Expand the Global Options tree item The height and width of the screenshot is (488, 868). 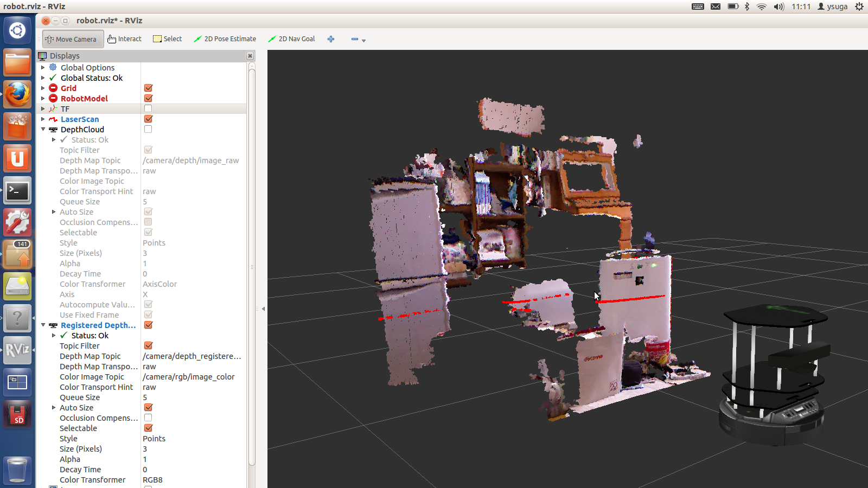click(x=43, y=68)
